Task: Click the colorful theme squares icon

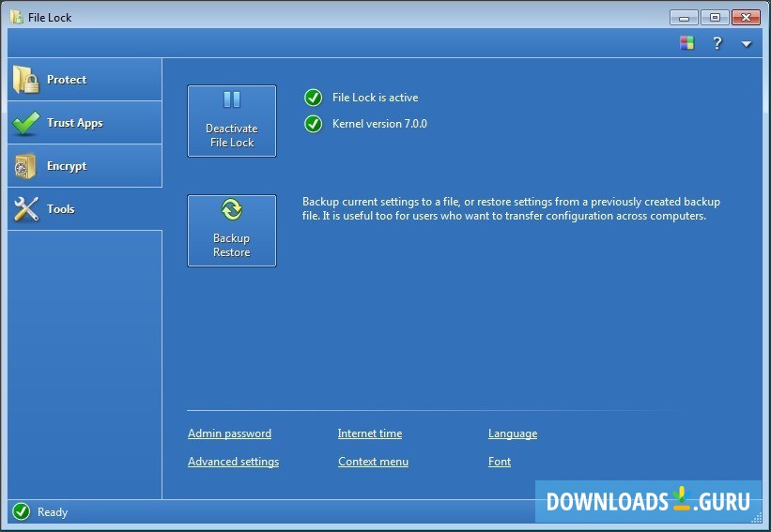Action: point(686,43)
